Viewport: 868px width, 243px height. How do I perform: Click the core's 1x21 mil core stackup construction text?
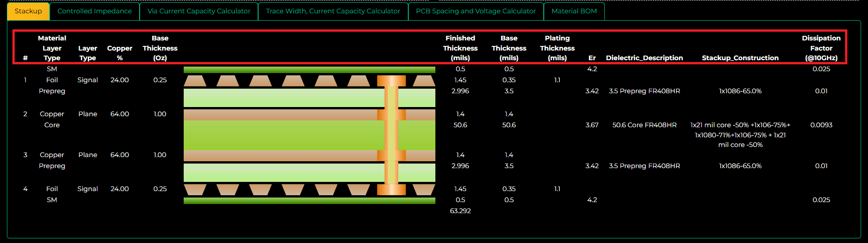740,135
